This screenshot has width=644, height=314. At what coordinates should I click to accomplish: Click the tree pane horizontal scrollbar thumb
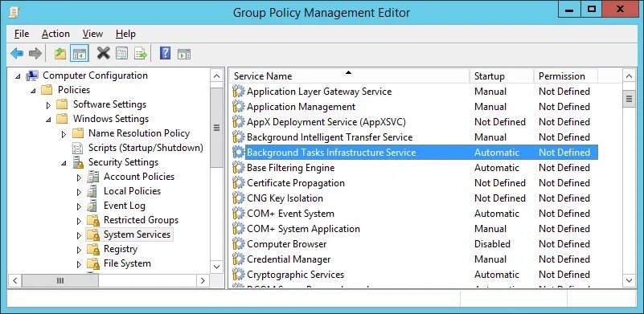click(60, 281)
